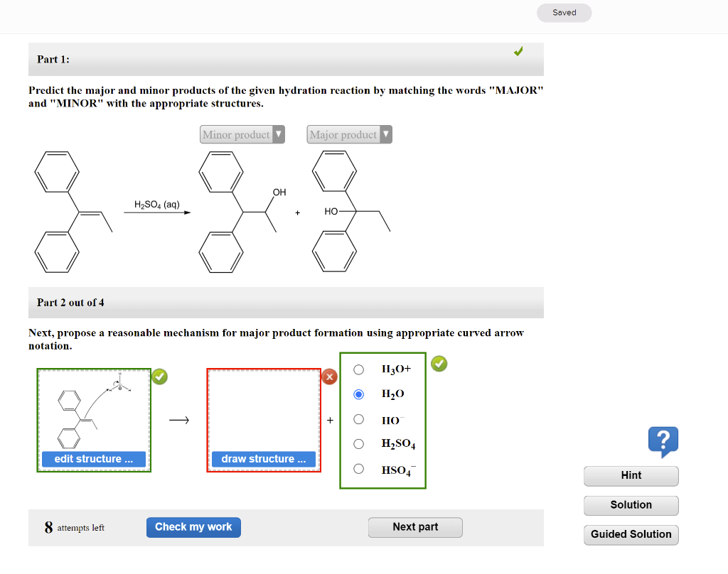
Task: Select the HO- radio button
Action: click(x=358, y=418)
